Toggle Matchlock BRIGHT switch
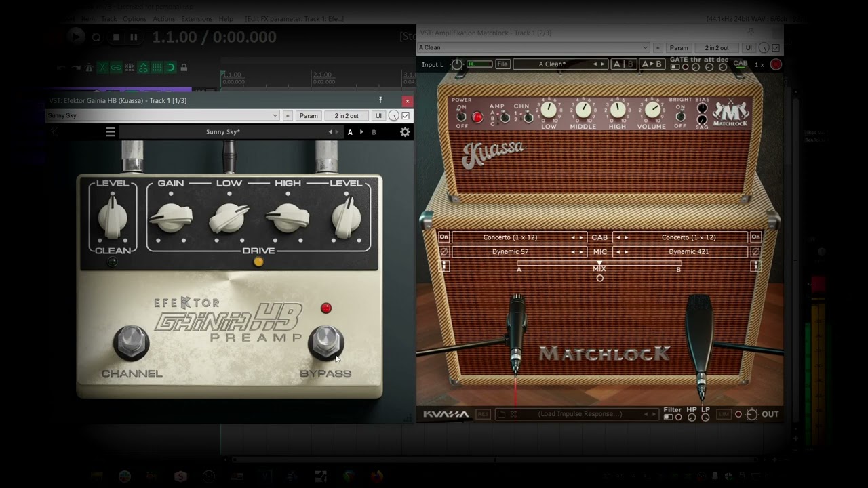 tap(680, 116)
